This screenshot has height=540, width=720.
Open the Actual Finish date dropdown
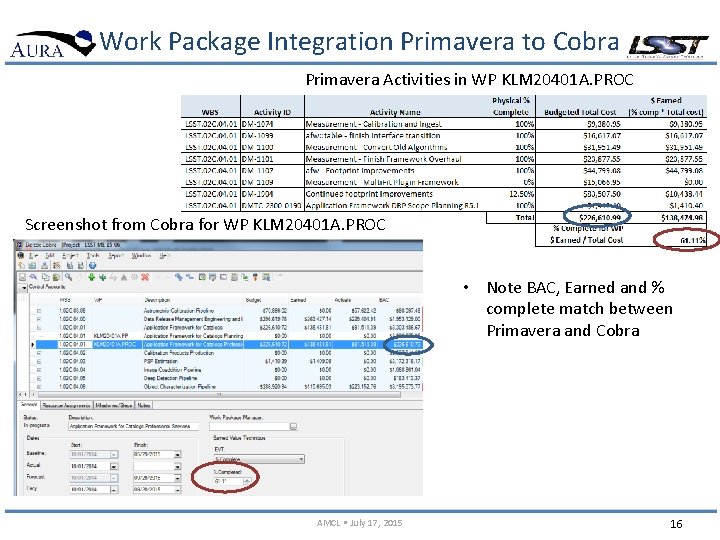tap(177, 466)
